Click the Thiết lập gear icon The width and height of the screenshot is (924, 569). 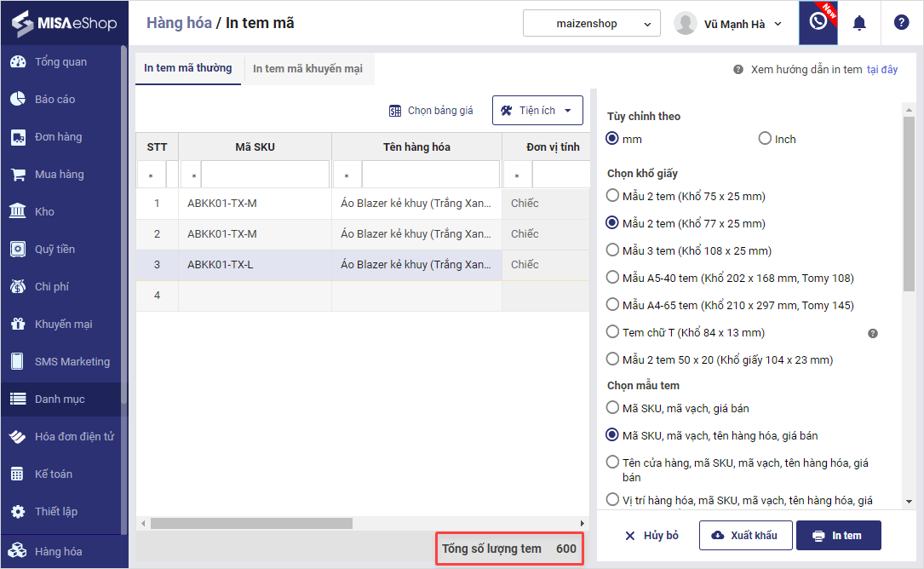pos(18,511)
